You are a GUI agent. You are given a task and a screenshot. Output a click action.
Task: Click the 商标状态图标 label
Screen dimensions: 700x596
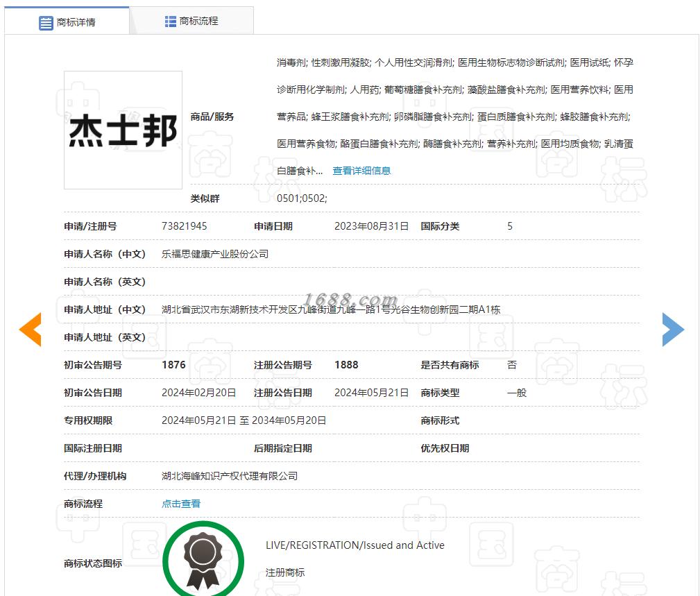pyautogui.click(x=93, y=563)
